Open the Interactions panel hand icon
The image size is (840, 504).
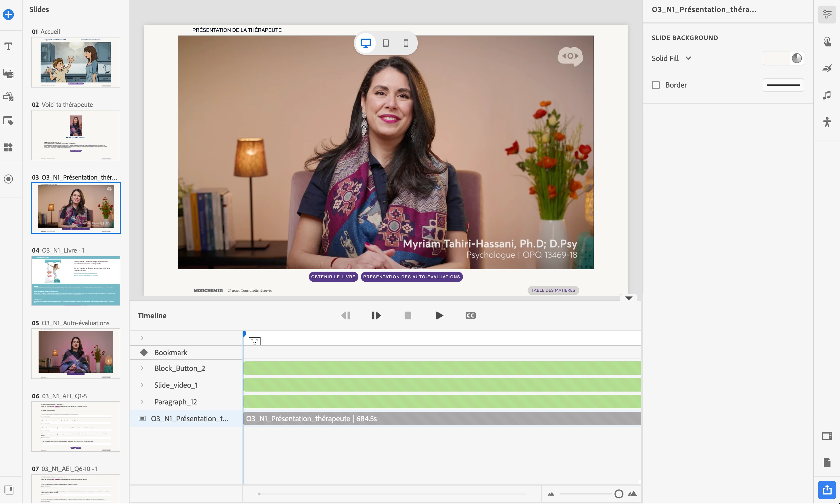coord(827,42)
